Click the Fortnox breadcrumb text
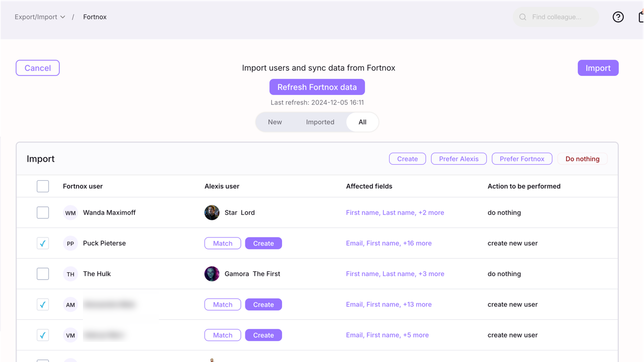This screenshot has height=362, width=644. click(x=95, y=17)
